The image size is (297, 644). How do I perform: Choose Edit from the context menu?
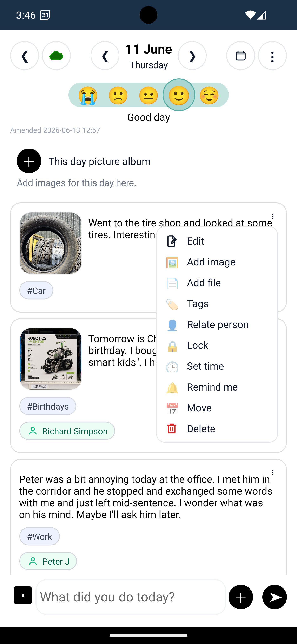pyautogui.click(x=217, y=241)
